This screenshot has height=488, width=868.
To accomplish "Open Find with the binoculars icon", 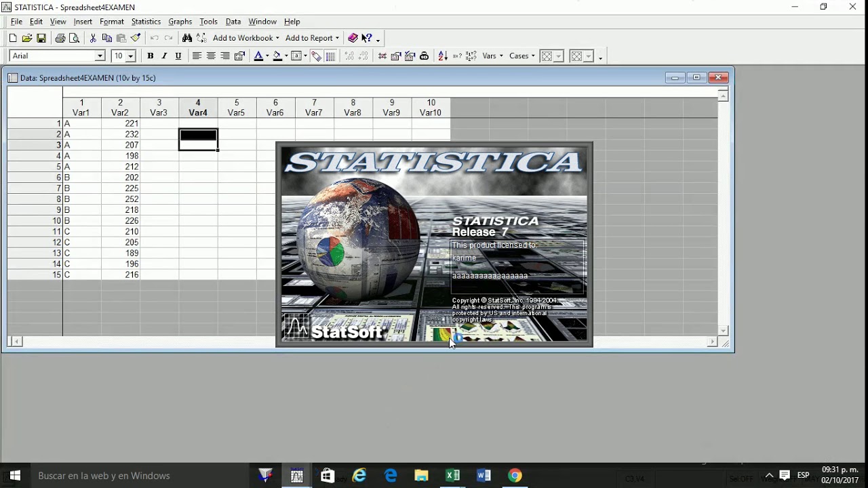I will click(x=187, y=38).
